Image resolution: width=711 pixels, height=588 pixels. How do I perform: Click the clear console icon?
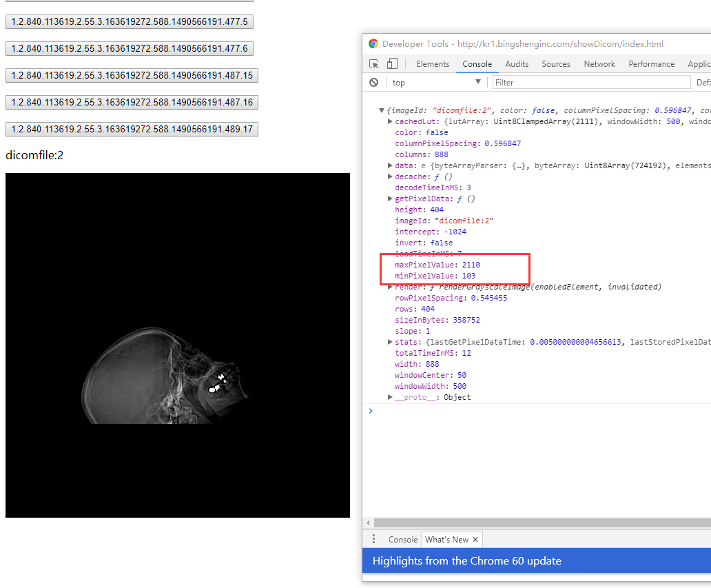[373, 82]
